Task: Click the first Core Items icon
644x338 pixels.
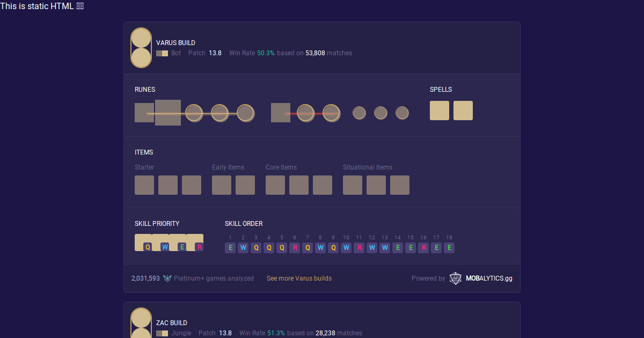Action: coord(275,185)
